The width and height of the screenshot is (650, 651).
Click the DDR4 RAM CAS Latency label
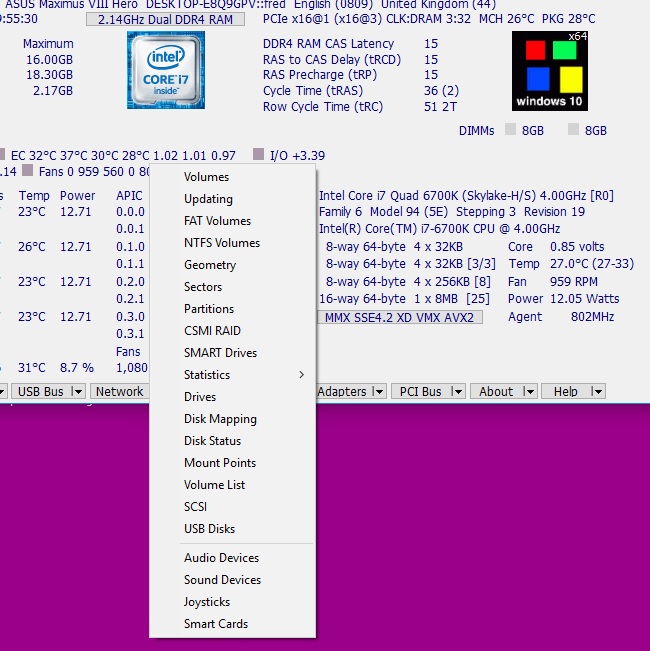pos(328,44)
